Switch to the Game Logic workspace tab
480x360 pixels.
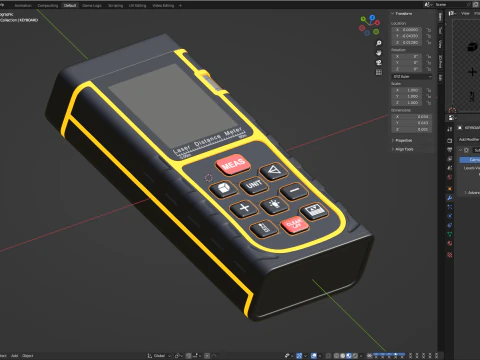(x=92, y=5)
